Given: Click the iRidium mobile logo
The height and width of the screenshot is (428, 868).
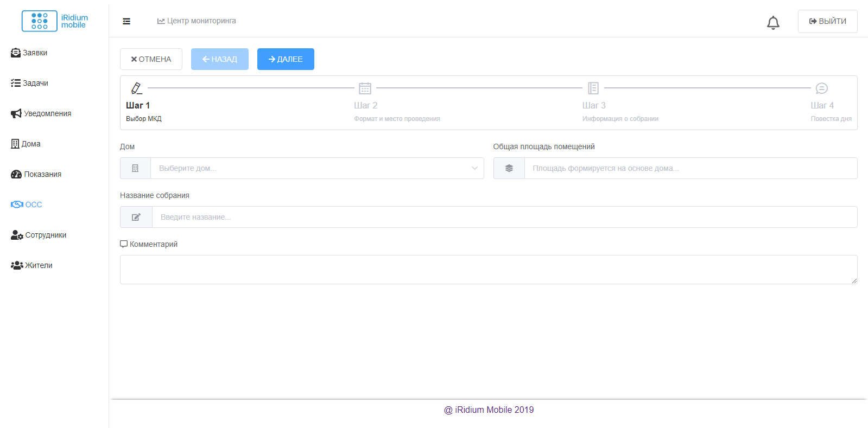Looking at the screenshot, I should [55, 21].
